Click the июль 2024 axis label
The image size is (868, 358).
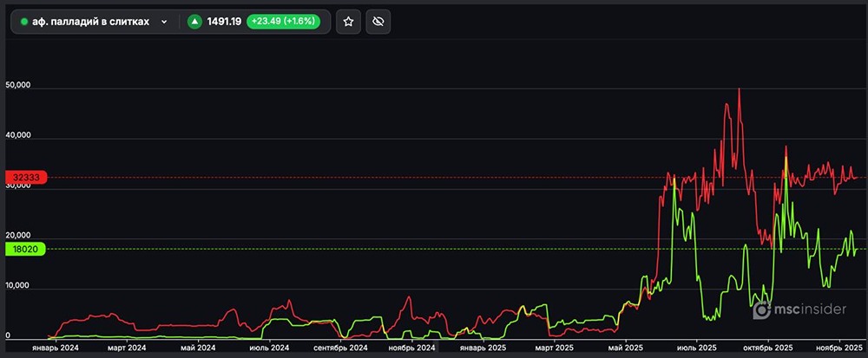pyautogui.click(x=269, y=348)
